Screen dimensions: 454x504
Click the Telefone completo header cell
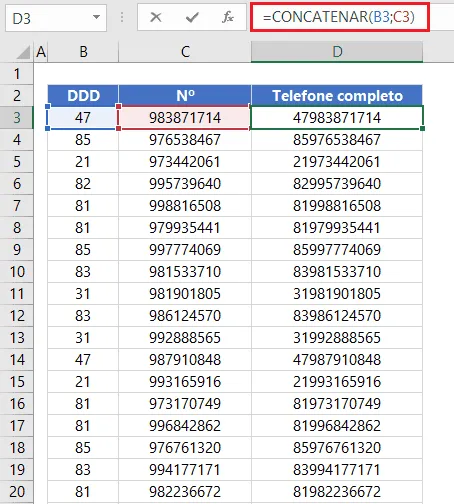337,96
